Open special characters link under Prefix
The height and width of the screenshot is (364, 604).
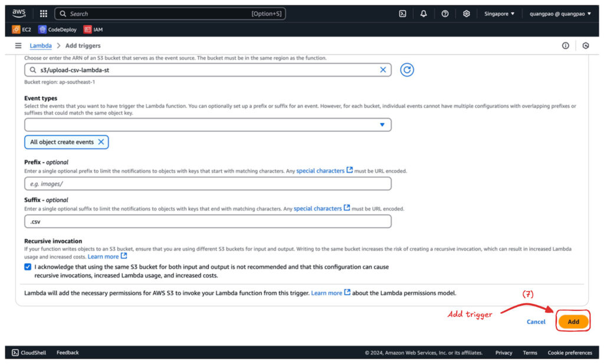tap(324, 170)
